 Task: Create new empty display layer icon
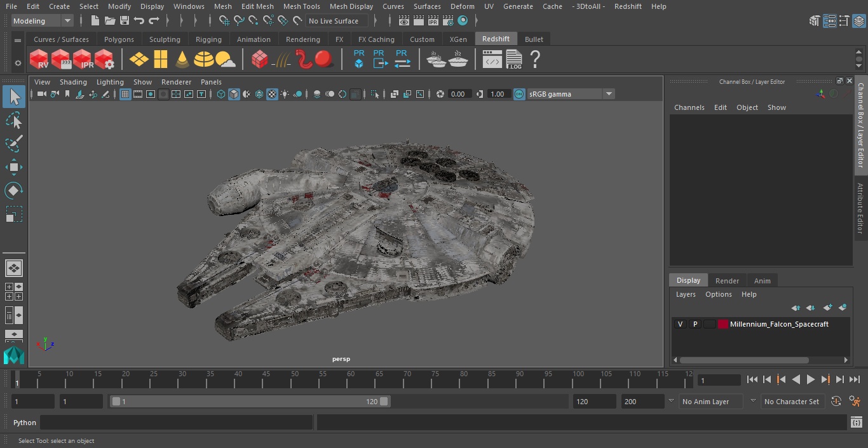point(827,308)
